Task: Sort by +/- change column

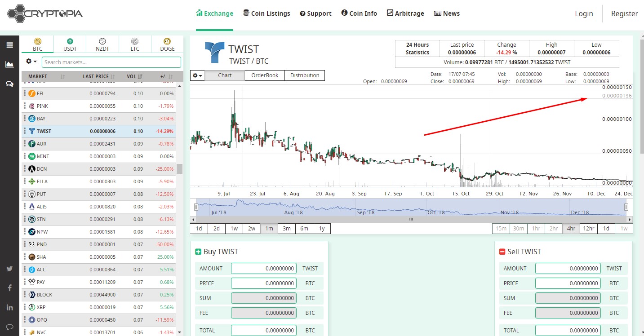Action: pyautogui.click(x=164, y=76)
